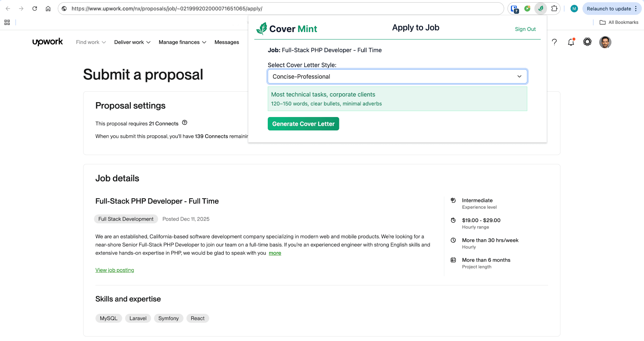Reload the page using the refresh icon
The height and width of the screenshot is (341, 644).
[x=35, y=8]
